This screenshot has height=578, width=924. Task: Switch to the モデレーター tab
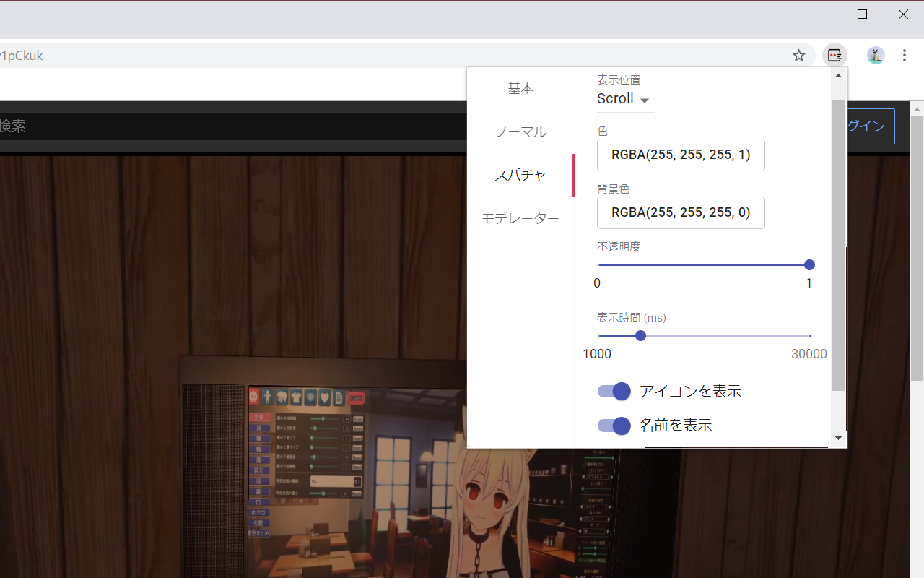click(x=520, y=217)
